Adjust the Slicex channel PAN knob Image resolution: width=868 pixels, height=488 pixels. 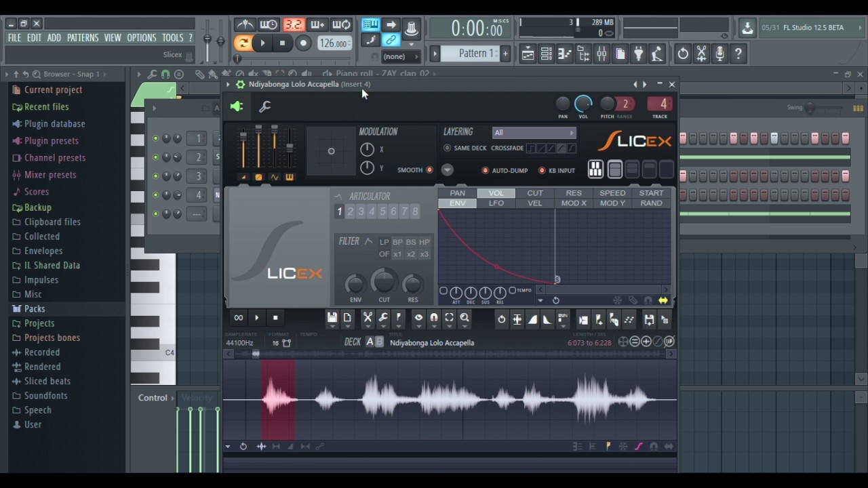pos(563,104)
